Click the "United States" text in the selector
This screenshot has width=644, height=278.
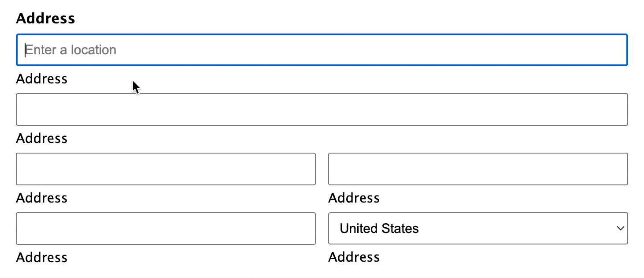pos(379,229)
